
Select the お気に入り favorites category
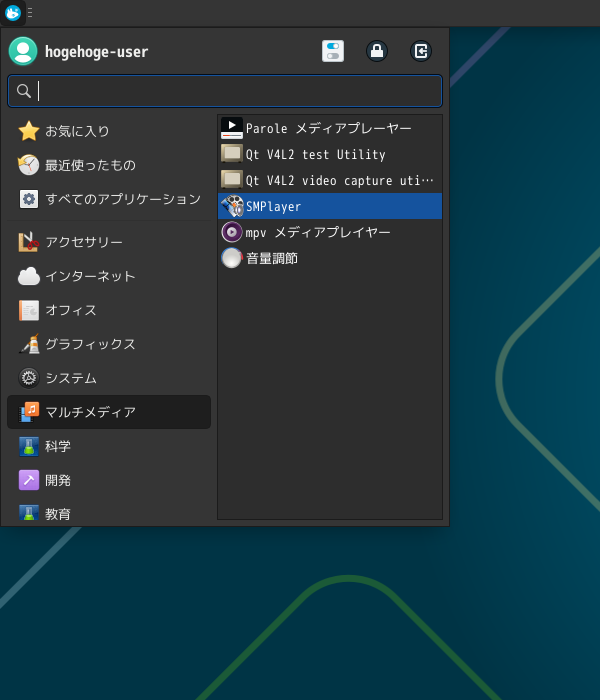[77, 131]
